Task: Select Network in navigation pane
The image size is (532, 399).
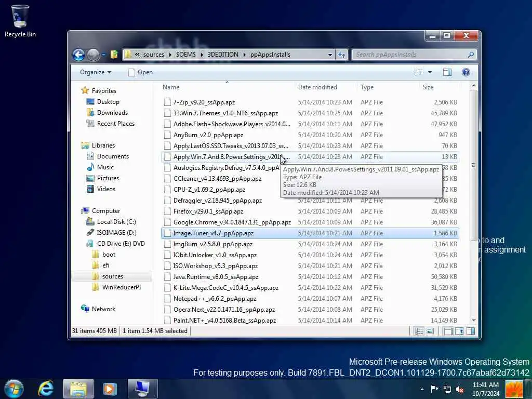Action: 103,309
